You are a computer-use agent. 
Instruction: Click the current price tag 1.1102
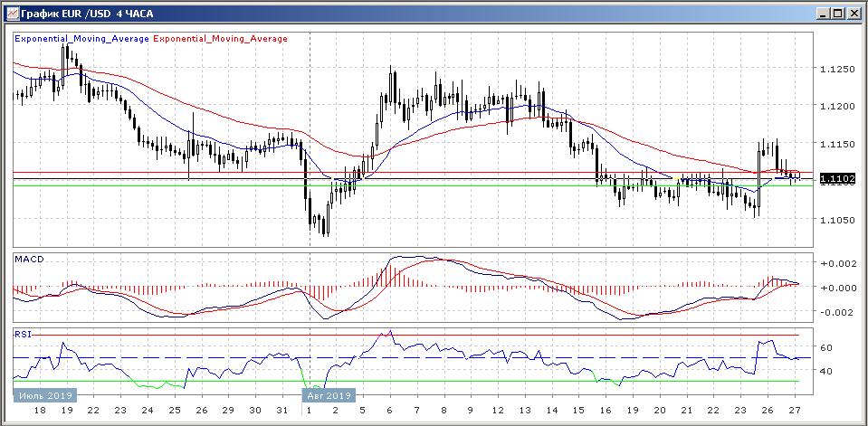pos(833,179)
